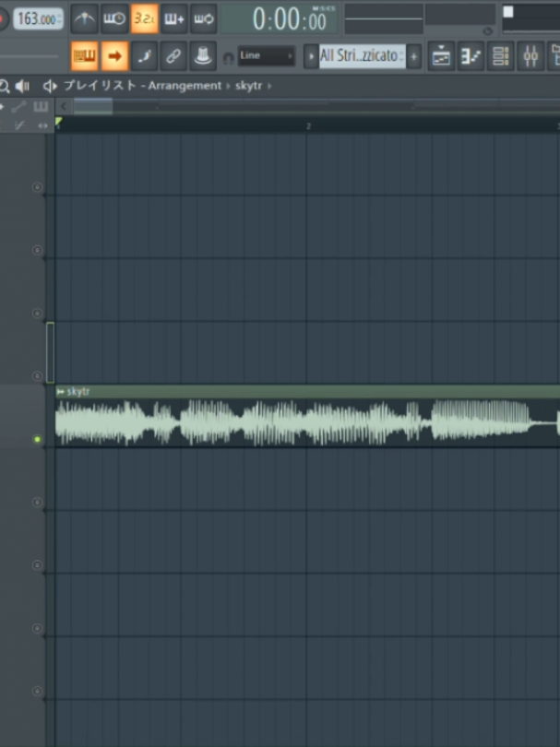Viewport: 560px width, 747px height.
Task: Click the memory usage panel
Action: coord(460,14)
